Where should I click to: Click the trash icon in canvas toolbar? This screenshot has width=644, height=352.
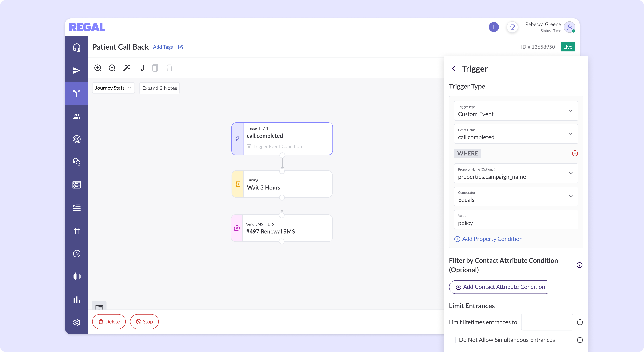(169, 68)
